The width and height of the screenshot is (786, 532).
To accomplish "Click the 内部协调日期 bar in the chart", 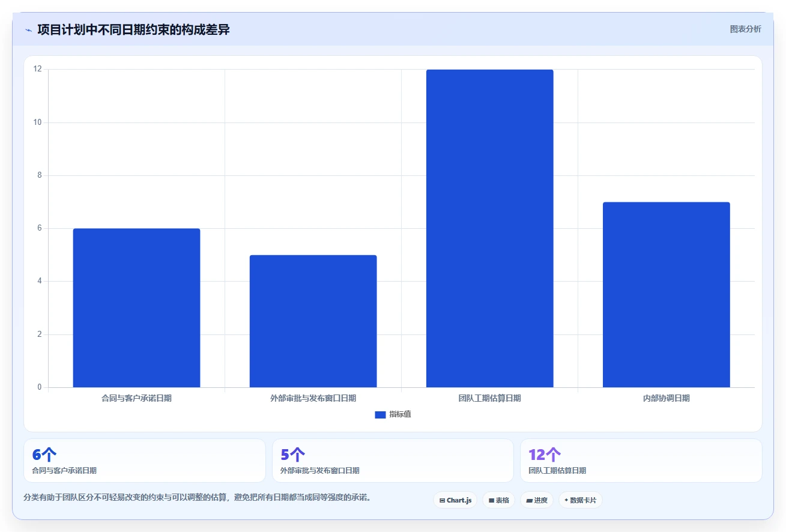I will click(666, 295).
